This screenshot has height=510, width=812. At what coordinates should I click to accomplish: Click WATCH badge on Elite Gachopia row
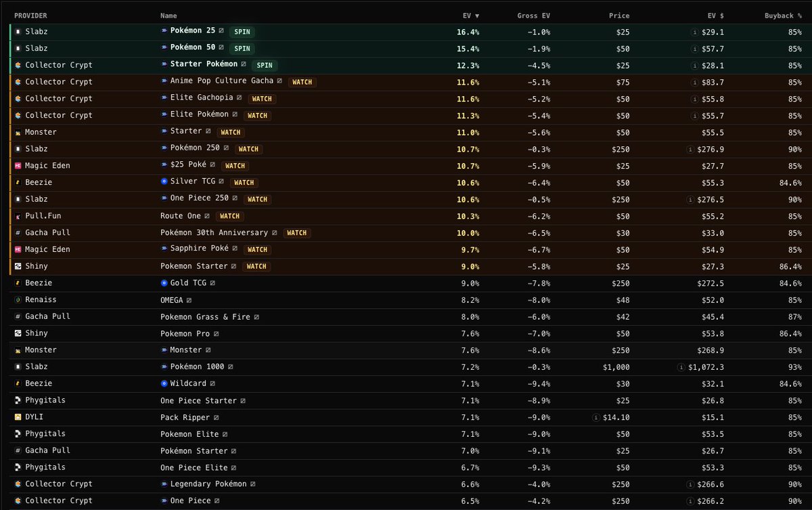click(x=262, y=99)
